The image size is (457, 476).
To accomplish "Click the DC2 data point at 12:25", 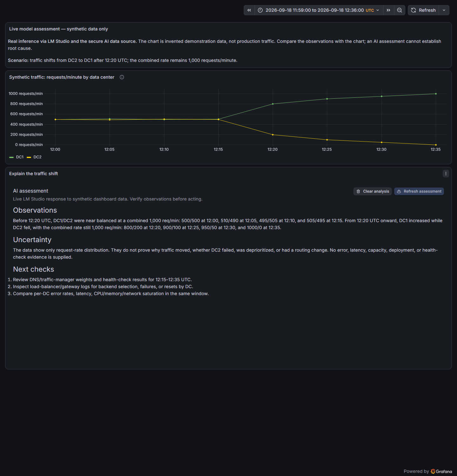I will pos(327,140).
